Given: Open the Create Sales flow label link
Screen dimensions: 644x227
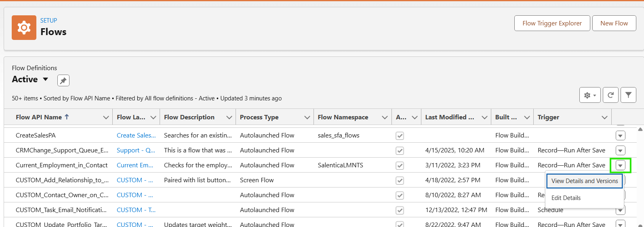Looking at the screenshot, I should (136, 135).
